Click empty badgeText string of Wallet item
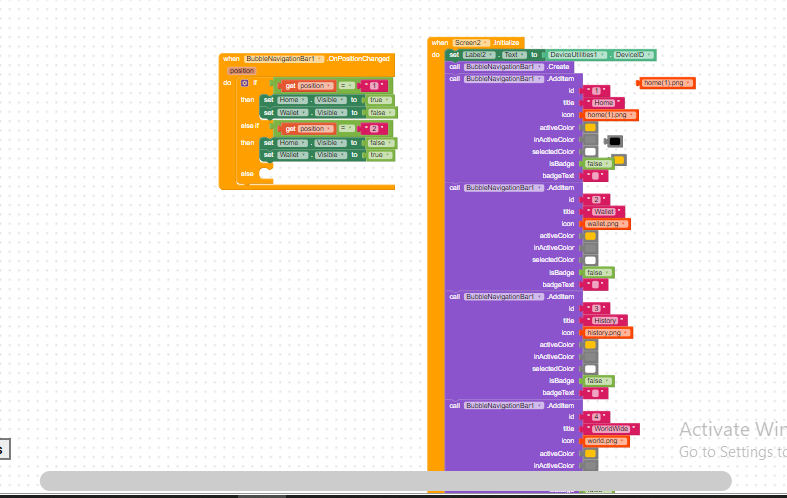Viewport: 787px width, 498px height. 595,285
